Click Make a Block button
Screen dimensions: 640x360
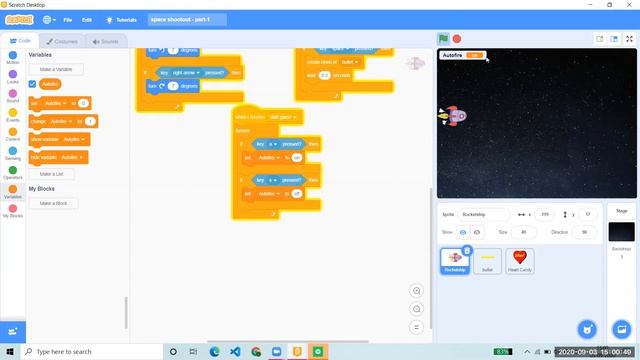[x=53, y=203]
